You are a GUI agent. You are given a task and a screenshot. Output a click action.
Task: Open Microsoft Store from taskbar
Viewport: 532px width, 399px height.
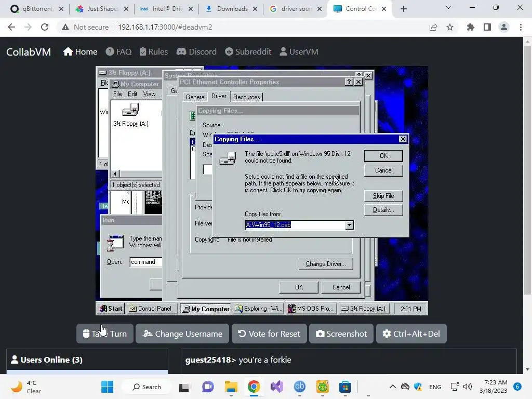345,387
